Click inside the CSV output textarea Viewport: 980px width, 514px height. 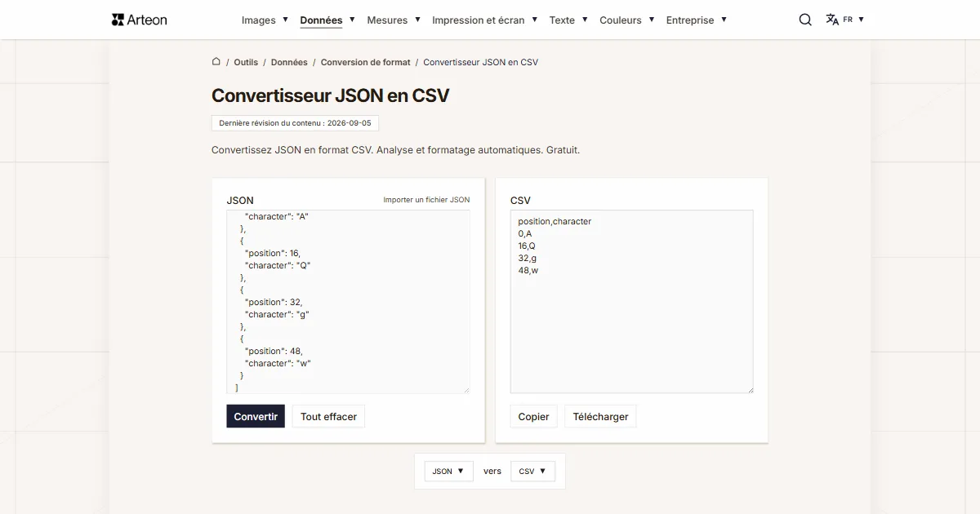point(632,302)
